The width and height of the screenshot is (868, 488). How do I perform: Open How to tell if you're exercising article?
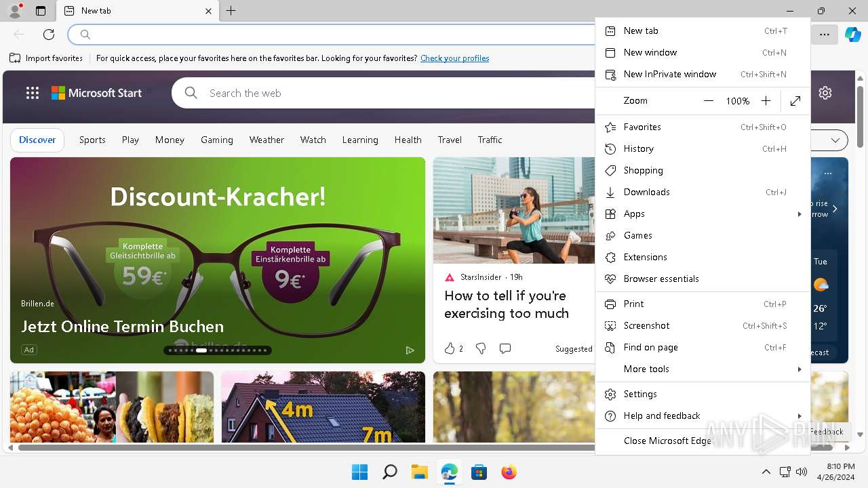click(507, 304)
